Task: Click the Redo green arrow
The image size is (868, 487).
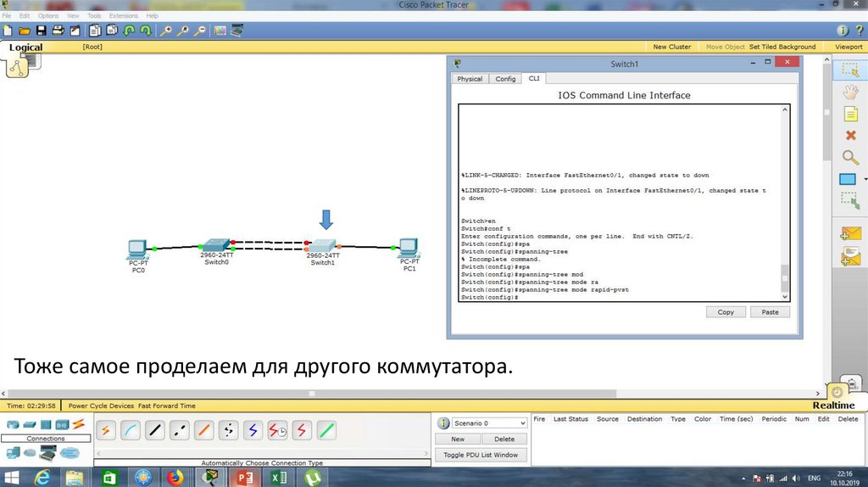Action: coord(146,31)
